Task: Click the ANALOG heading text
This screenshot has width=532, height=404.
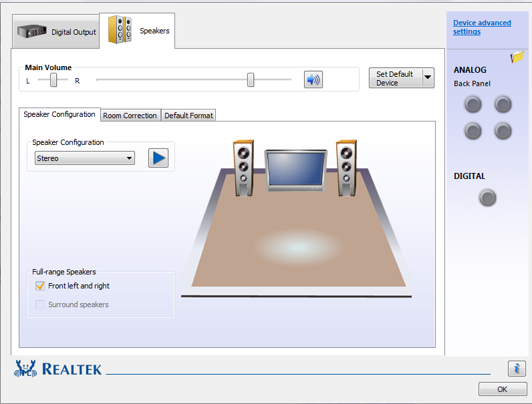Action: tap(470, 70)
